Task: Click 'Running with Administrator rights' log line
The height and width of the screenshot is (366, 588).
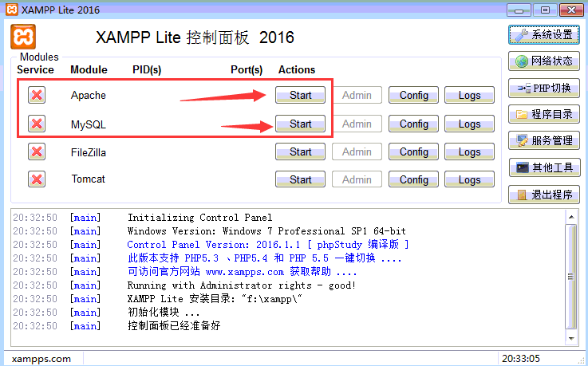Action: 242,285
